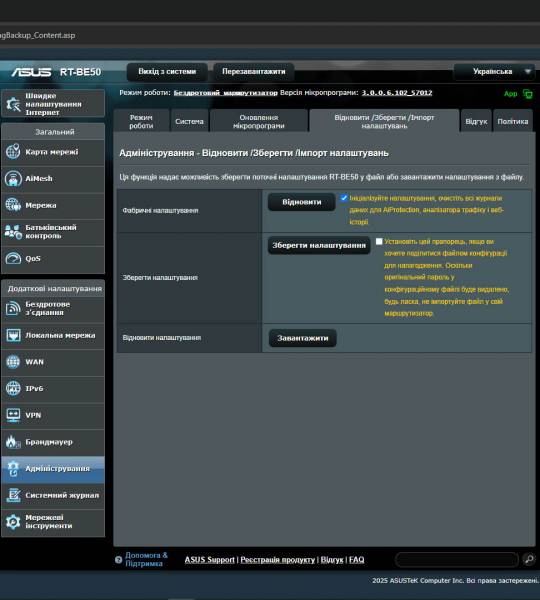Click the Карта мережі globe icon

[x=13, y=152]
